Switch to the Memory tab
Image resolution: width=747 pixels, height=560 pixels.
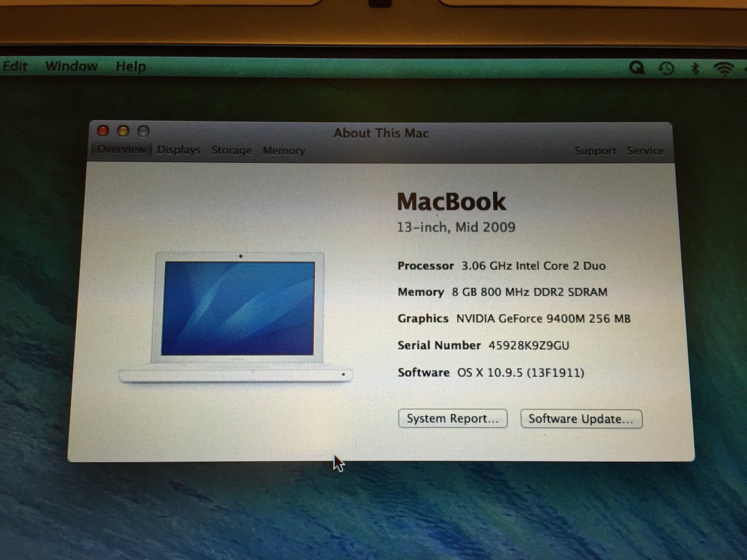(x=284, y=151)
